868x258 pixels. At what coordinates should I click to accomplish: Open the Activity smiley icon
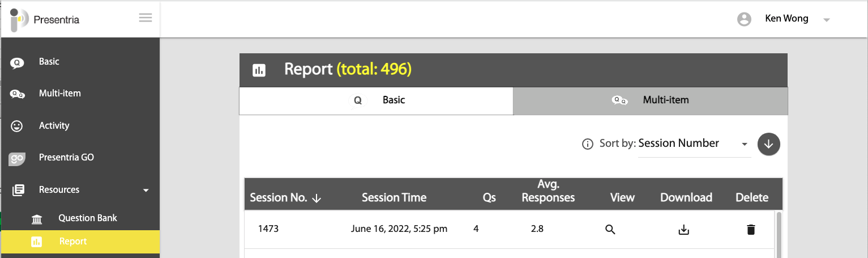click(x=16, y=126)
